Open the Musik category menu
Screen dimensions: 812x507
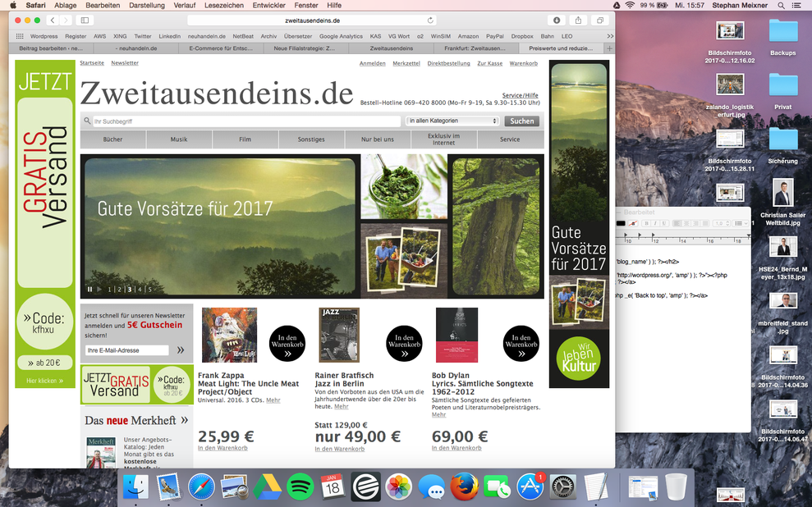(179, 139)
